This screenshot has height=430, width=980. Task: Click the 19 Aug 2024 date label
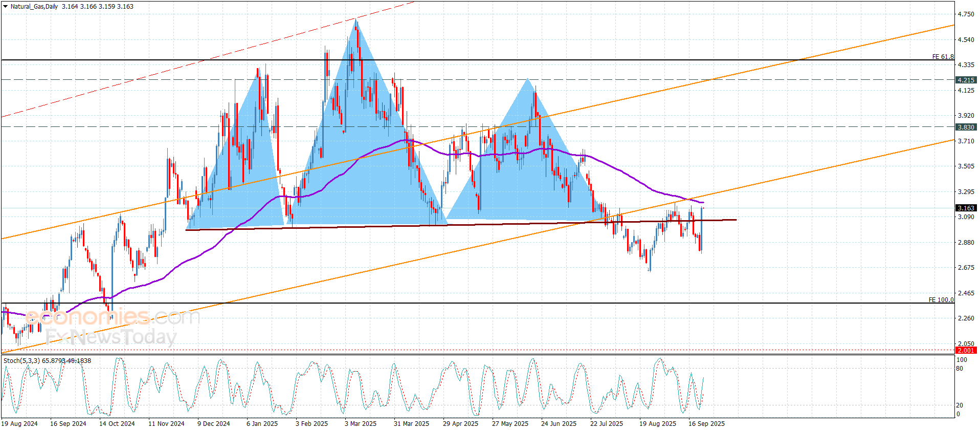pyautogui.click(x=19, y=423)
